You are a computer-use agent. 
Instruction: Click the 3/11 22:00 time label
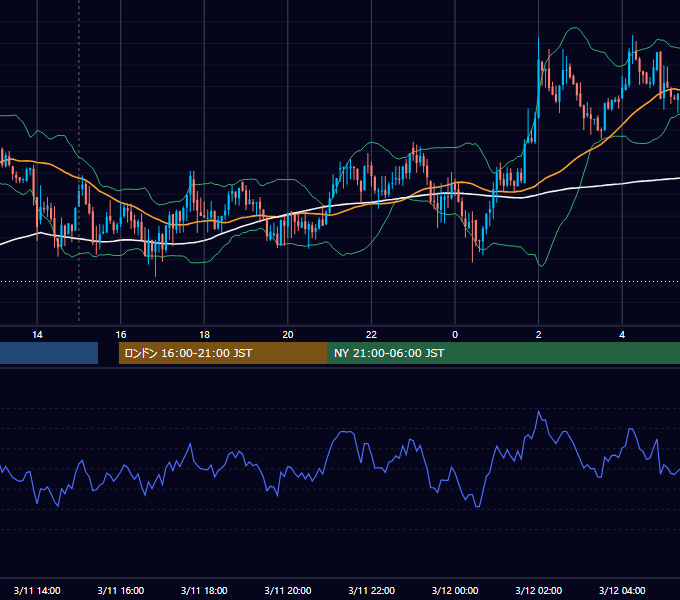click(x=372, y=590)
